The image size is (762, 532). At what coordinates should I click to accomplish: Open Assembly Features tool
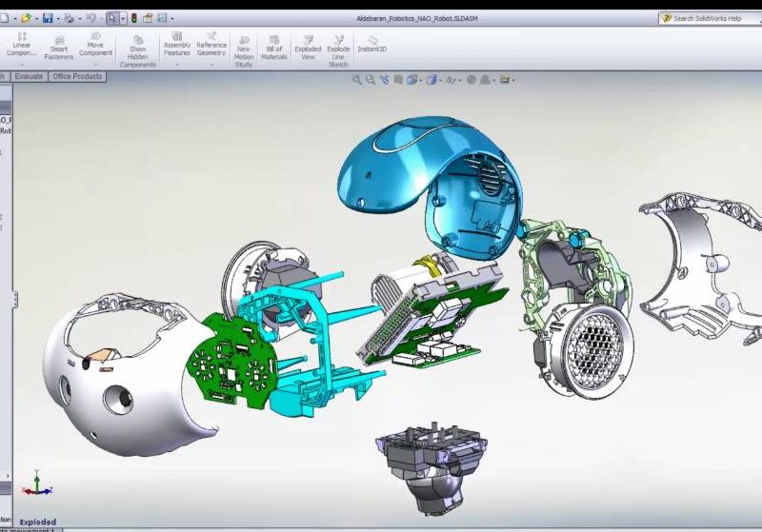[x=177, y=44]
